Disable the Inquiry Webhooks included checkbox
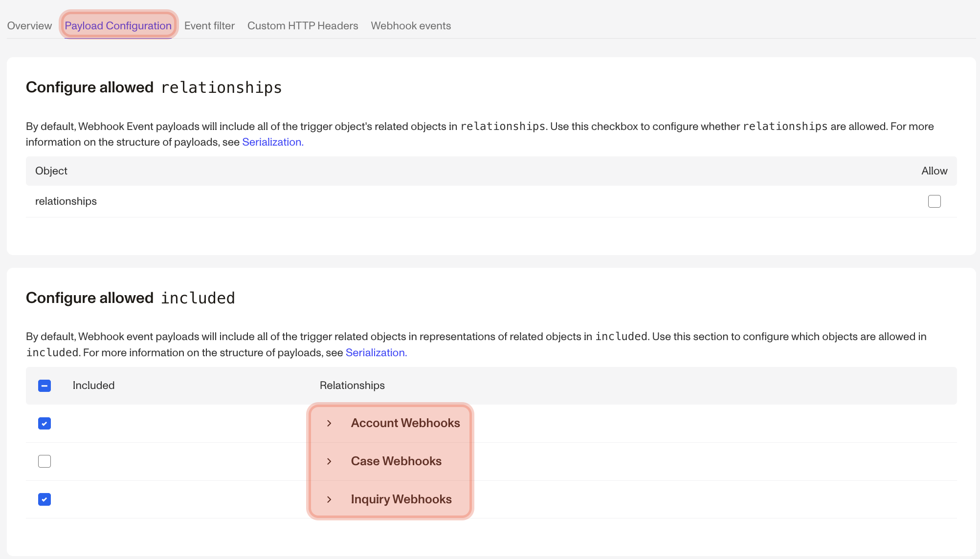This screenshot has width=980, height=559. pyautogui.click(x=45, y=499)
